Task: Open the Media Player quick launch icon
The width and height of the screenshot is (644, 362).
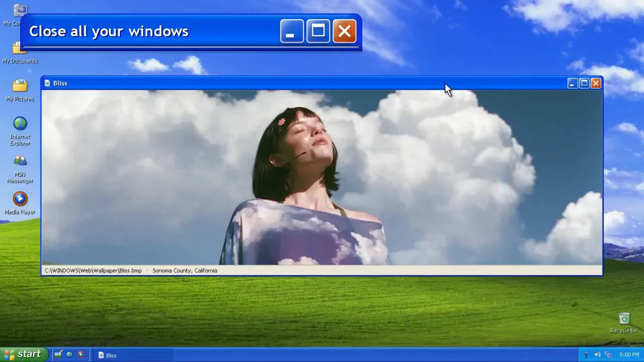Action: point(80,355)
